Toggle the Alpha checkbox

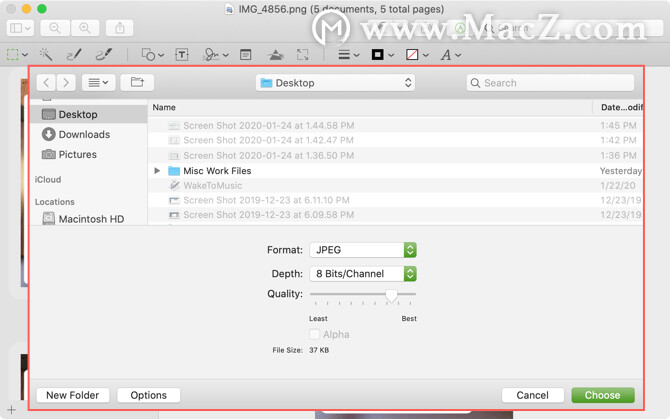314,334
